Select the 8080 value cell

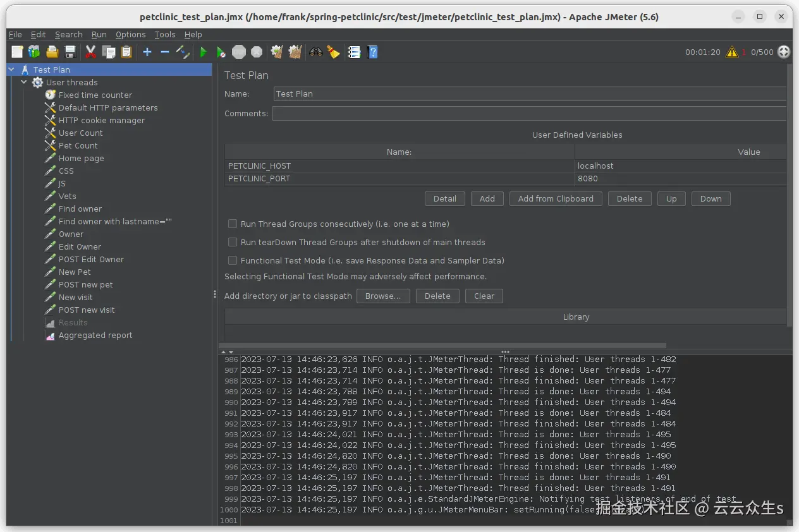681,178
